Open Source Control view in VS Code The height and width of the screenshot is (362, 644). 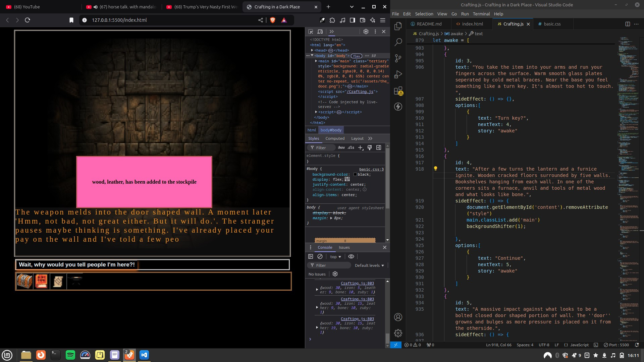398,58
